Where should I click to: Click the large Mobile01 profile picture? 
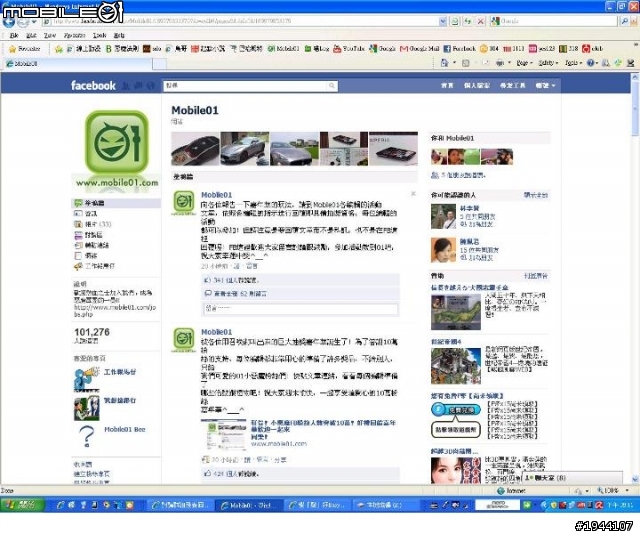click(x=116, y=149)
